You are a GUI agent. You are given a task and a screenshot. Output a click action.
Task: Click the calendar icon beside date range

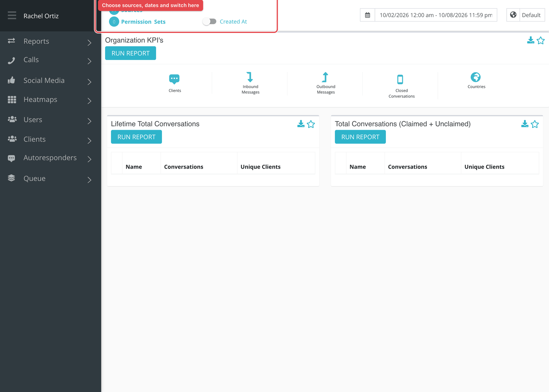pyautogui.click(x=367, y=15)
